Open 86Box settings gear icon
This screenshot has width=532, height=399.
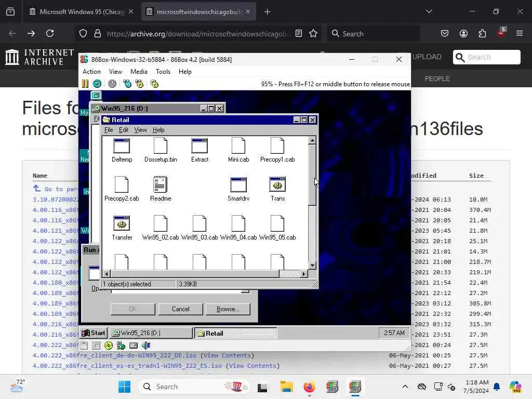[154, 84]
